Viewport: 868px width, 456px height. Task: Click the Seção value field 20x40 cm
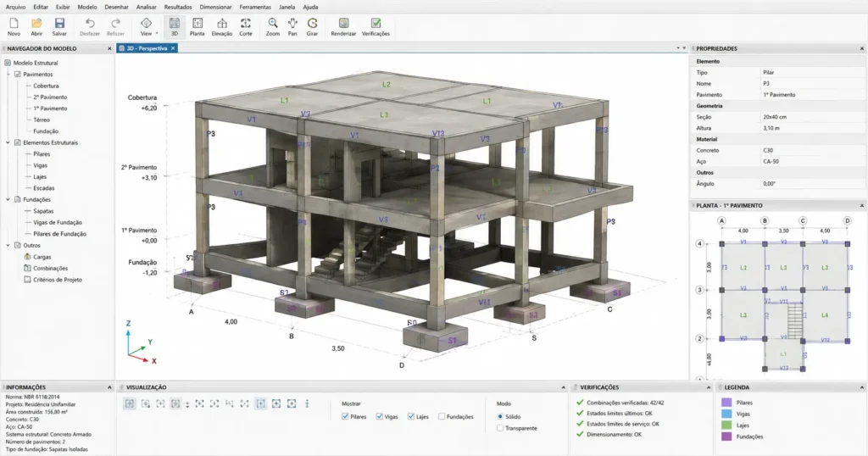tap(812, 117)
